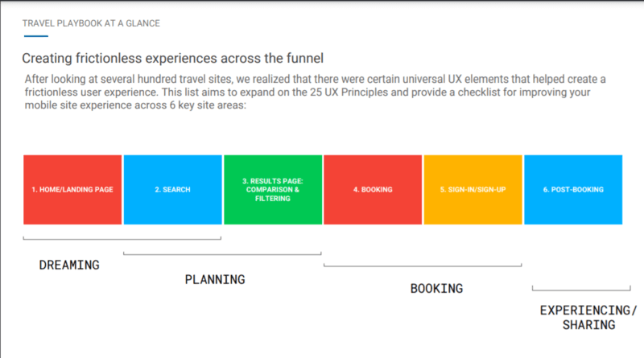The image size is (644, 358).
Task: Open the green Results Page: Comparison & Filtering box
Action: 273,190
